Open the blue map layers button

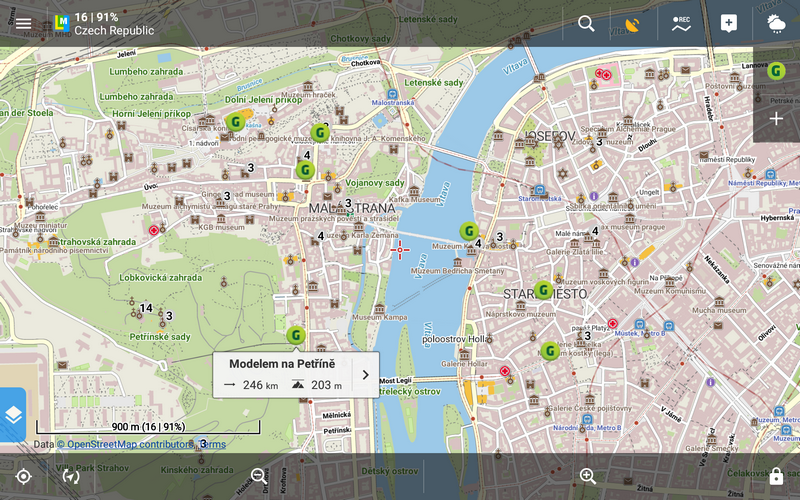coord(12,414)
